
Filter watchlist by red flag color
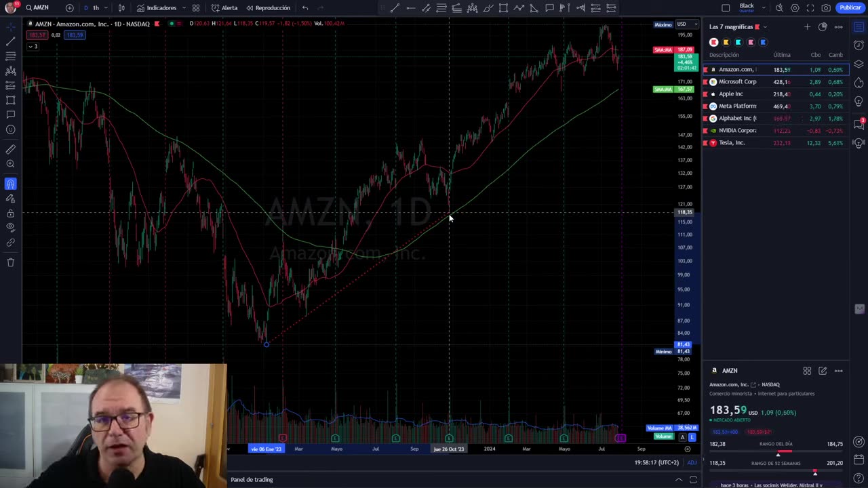tap(714, 42)
